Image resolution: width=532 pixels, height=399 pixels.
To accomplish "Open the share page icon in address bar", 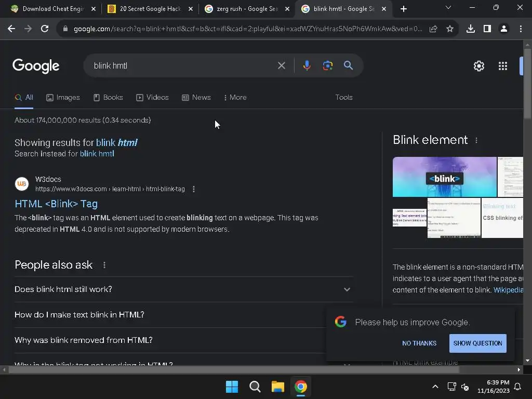I will (x=433, y=29).
